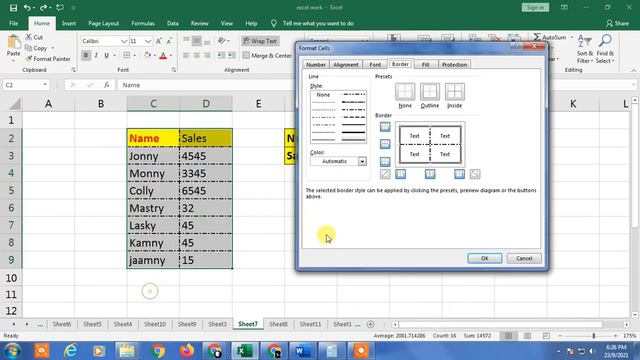Toggle Underline formatting

[107, 55]
